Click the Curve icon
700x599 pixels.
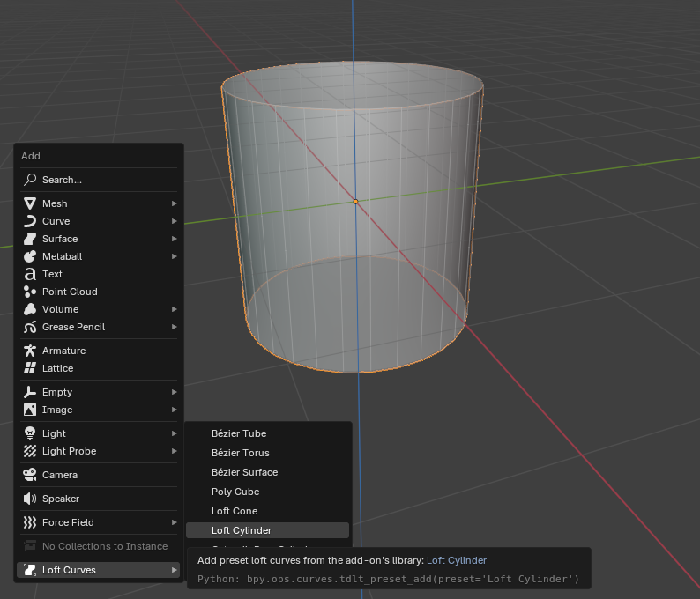(x=30, y=221)
